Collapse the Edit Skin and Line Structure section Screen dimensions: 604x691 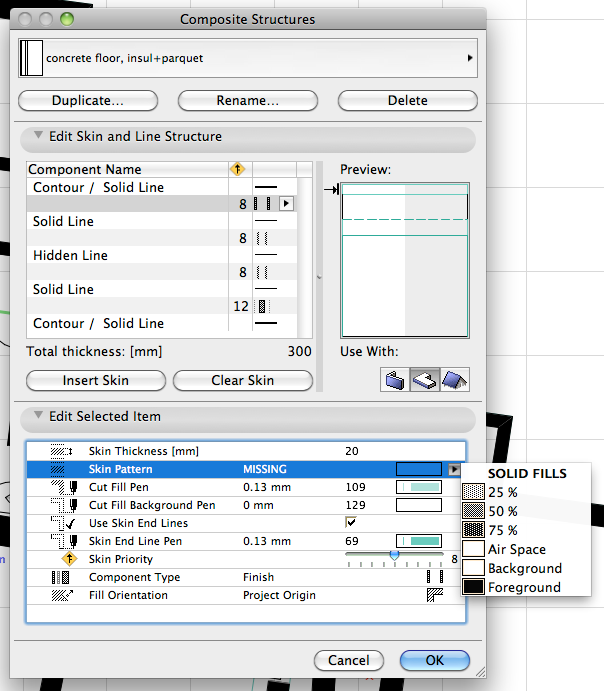point(38,135)
